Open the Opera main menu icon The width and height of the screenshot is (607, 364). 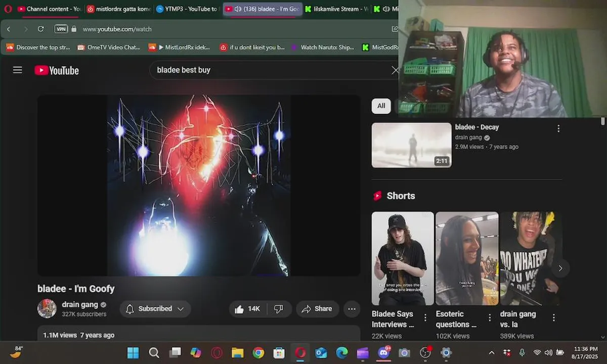[x=8, y=9]
